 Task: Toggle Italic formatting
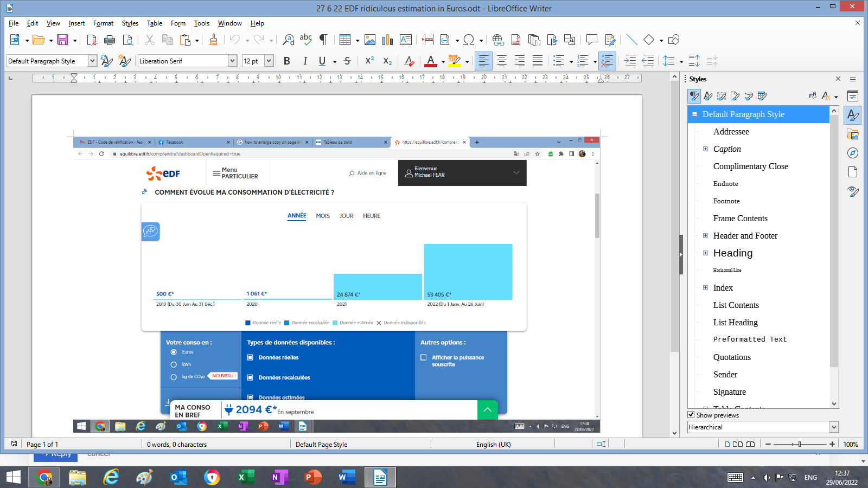tap(305, 61)
